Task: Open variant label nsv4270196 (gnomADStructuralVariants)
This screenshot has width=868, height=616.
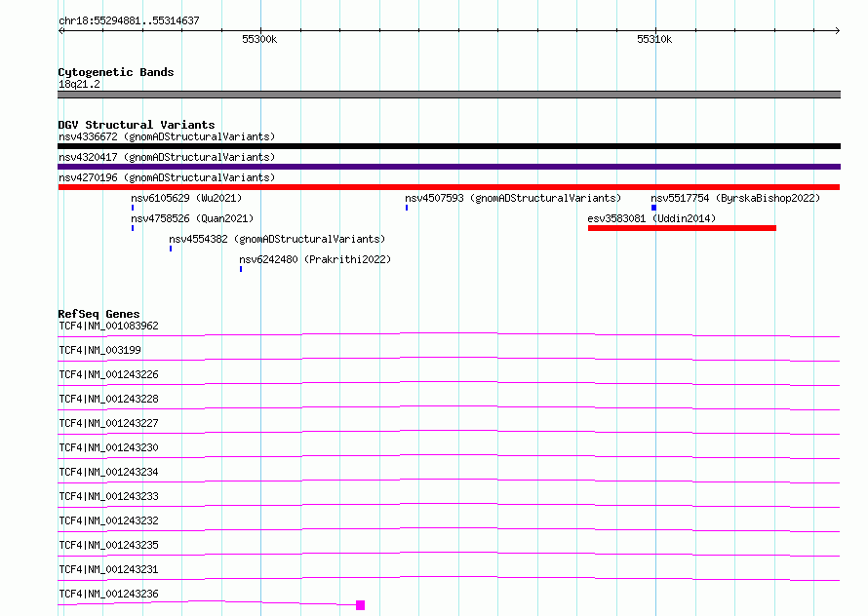Action: coord(167,177)
